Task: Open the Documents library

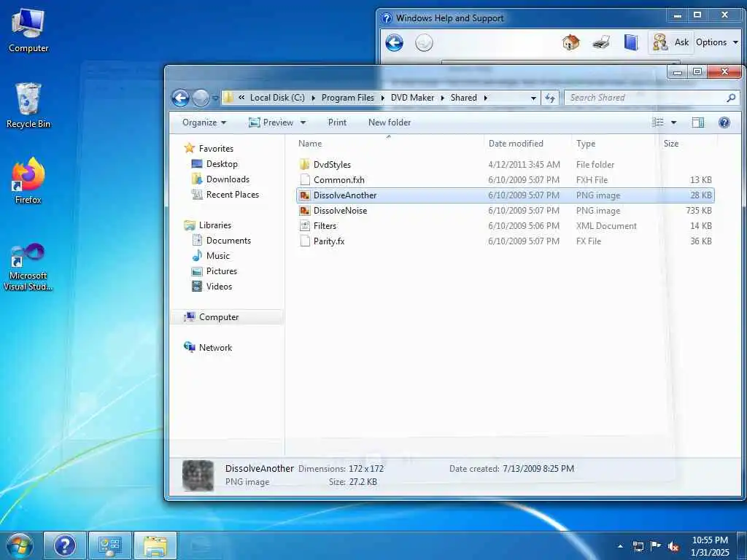Action: click(x=228, y=241)
